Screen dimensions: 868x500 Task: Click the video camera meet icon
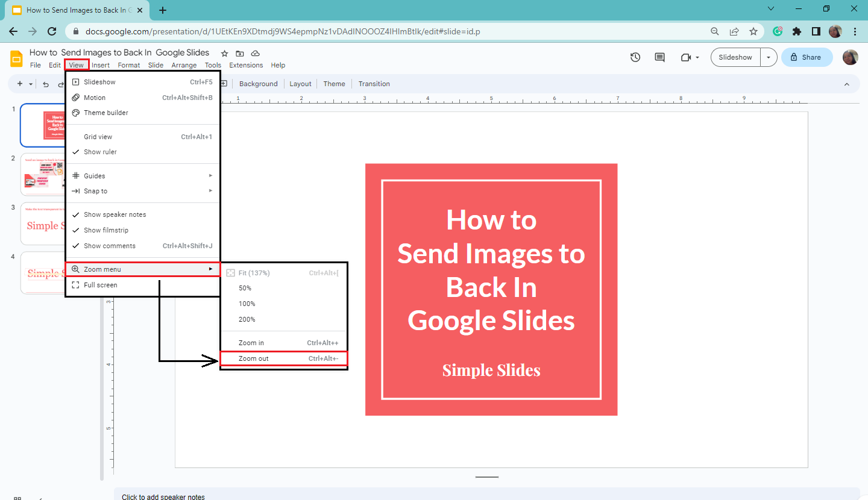click(685, 57)
